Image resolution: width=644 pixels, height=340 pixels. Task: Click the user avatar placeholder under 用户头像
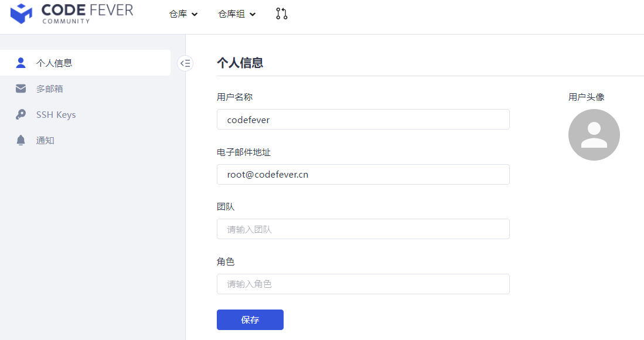(594, 134)
